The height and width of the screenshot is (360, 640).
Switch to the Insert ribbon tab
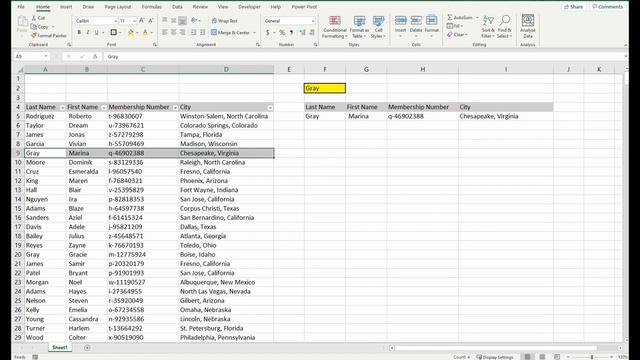click(66, 7)
